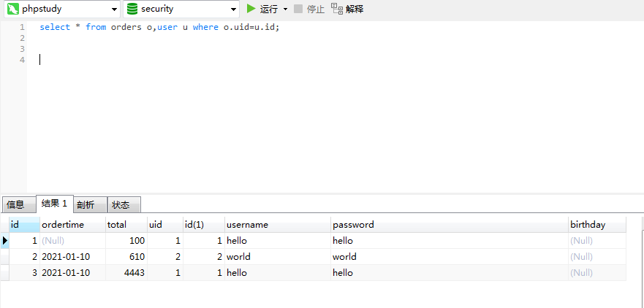Click the uid column header
This screenshot has height=308, width=644.
point(165,224)
